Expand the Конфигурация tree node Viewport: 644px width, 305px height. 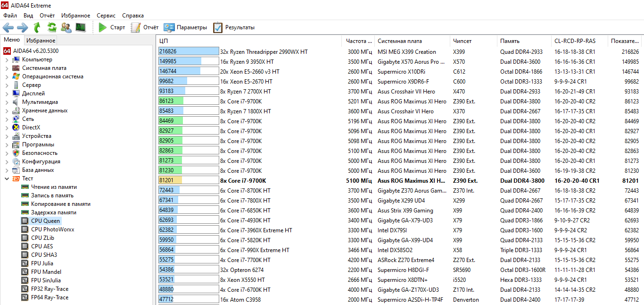pyautogui.click(x=7, y=161)
